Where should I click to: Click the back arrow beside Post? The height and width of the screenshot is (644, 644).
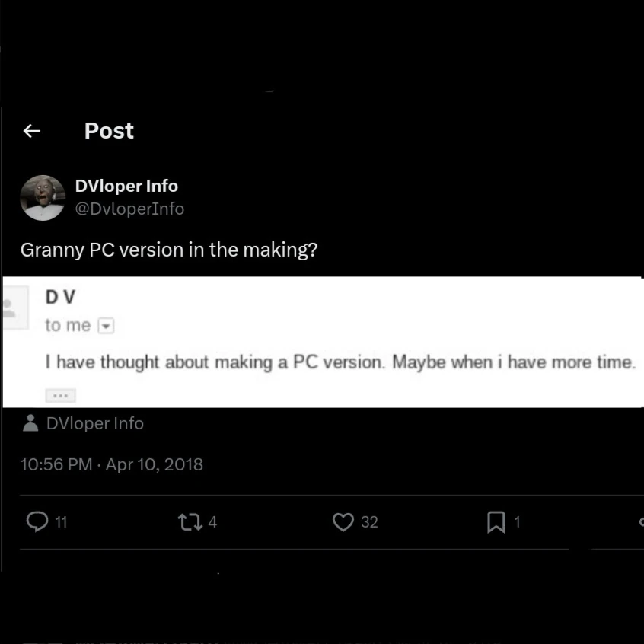tap(31, 131)
